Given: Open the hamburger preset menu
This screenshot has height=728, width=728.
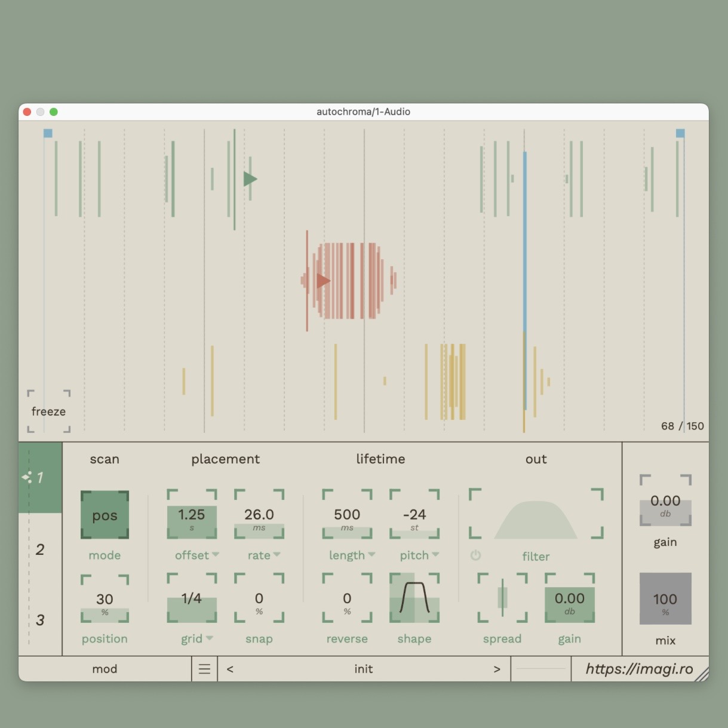Looking at the screenshot, I should click(x=204, y=669).
